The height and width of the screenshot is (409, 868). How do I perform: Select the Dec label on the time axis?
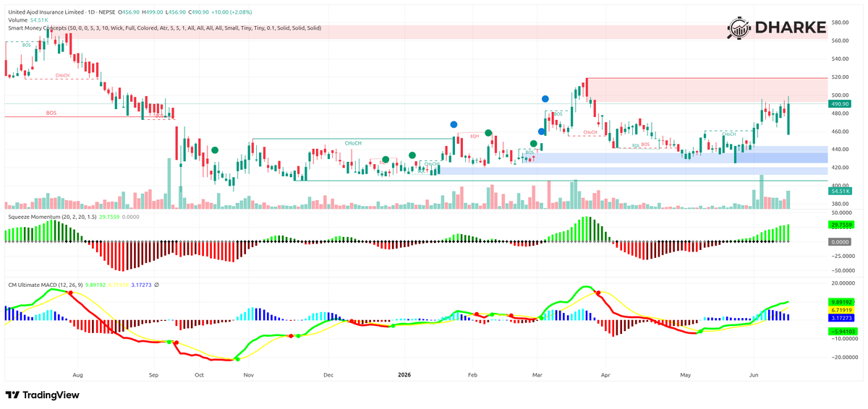pos(328,376)
